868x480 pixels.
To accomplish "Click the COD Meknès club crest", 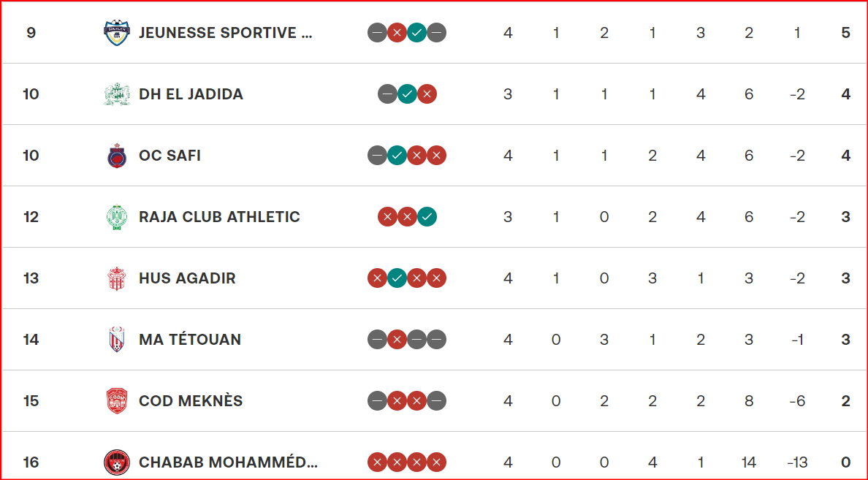I will point(117,401).
